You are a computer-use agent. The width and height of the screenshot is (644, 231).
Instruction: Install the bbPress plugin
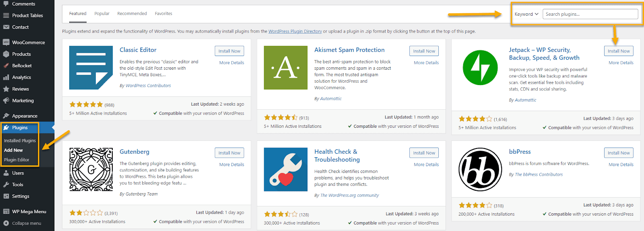(x=619, y=153)
